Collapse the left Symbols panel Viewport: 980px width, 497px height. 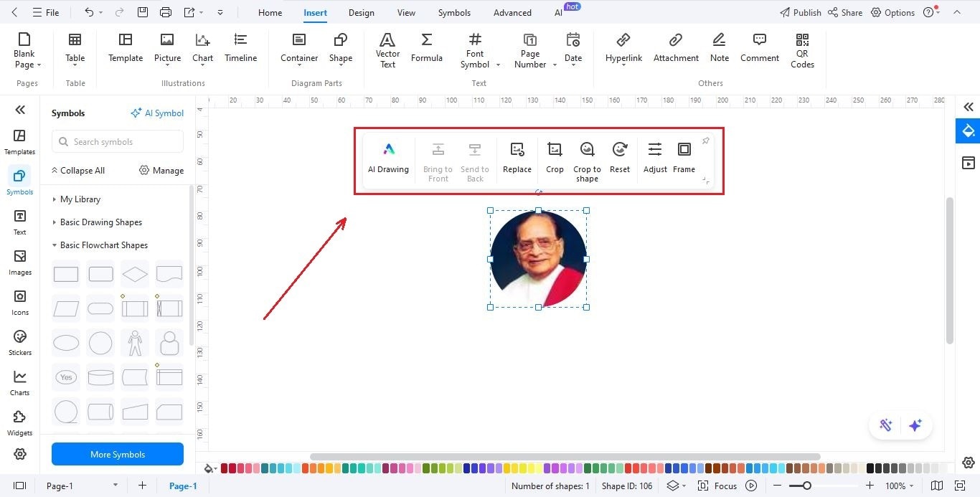click(19, 109)
